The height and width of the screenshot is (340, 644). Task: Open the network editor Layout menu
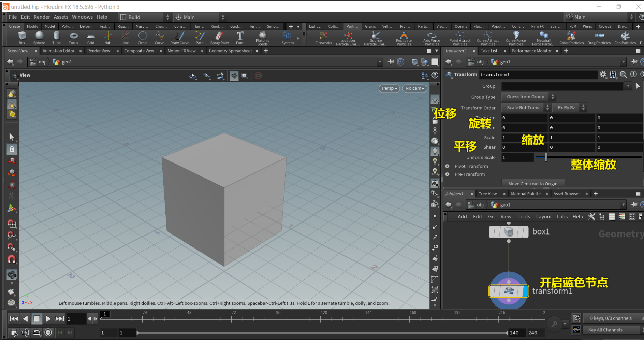pyautogui.click(x=544, y=217)
